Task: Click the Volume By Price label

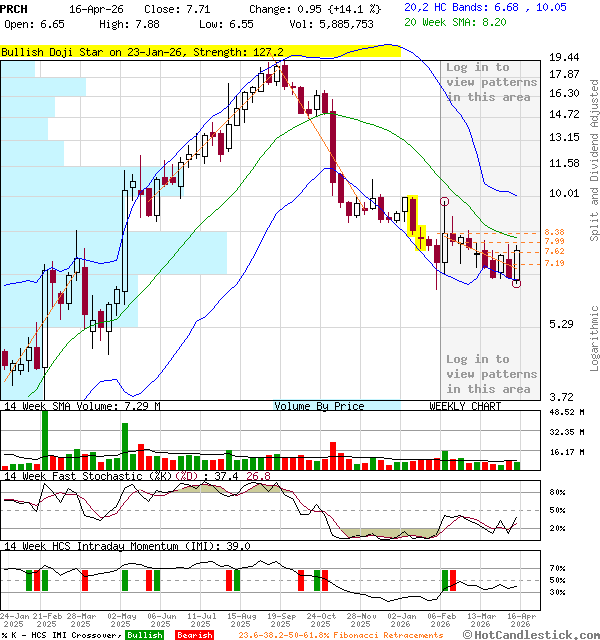Action: pyautogui.click(x=319, y=406)
